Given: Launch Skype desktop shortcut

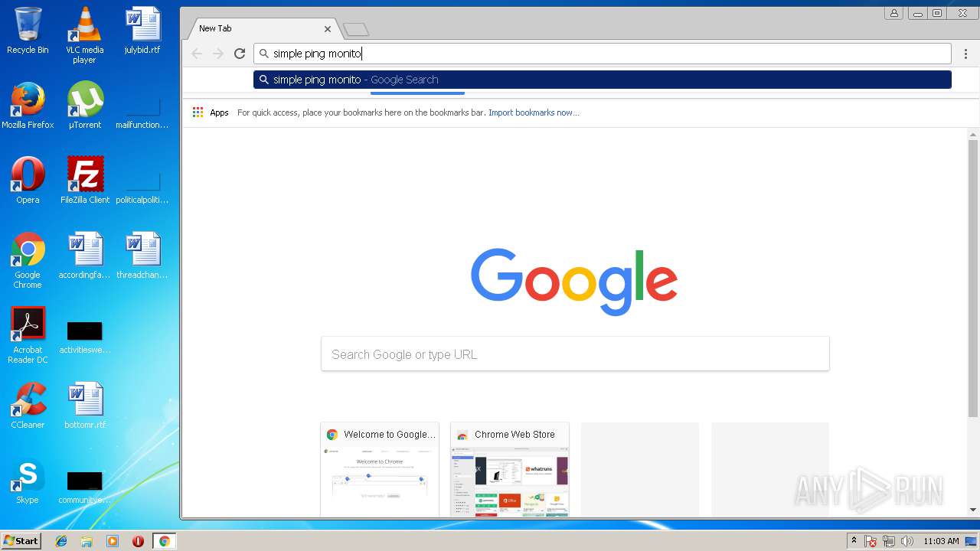Looking at the screenshot, I should click(28, 480).
